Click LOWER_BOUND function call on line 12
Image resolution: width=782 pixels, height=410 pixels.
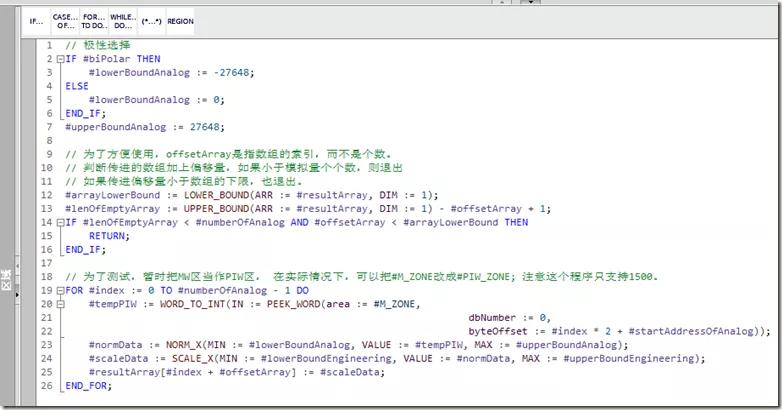coord(218,195)
